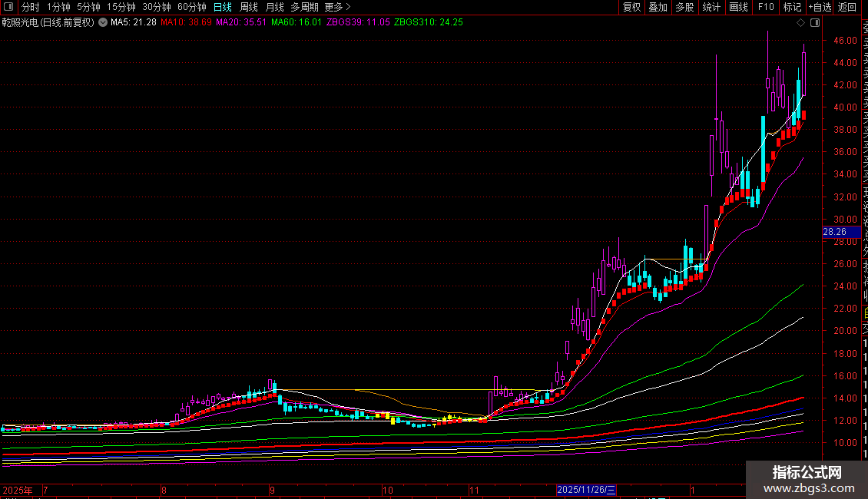The height and width of the screenshot is (499, 868).
Task: Click the 复权 adjustment button
Action: coord(631,7)
